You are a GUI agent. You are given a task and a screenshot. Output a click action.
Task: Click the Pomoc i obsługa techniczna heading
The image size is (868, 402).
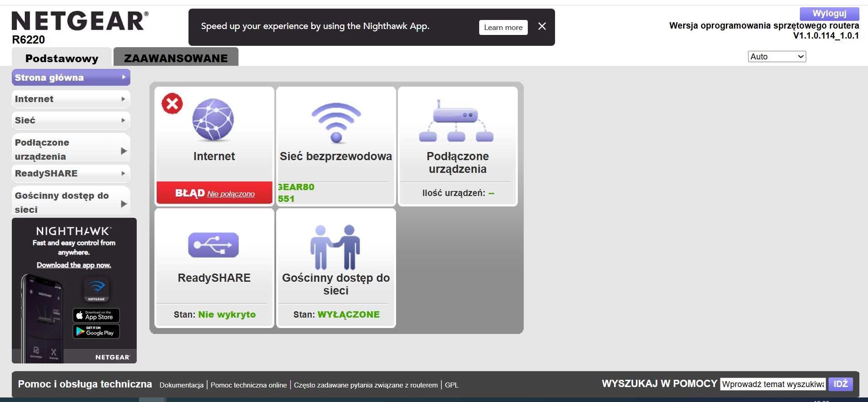point(85,384)
